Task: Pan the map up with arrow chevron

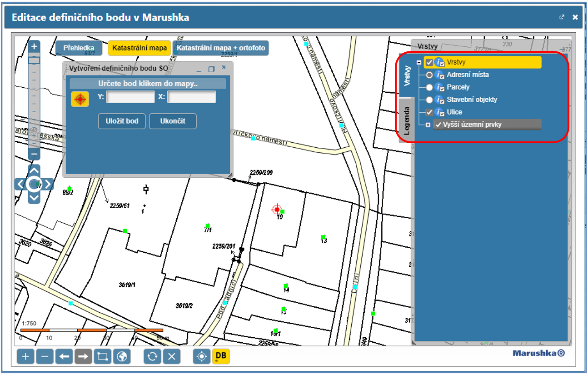Action: click(x=34, y=170)
